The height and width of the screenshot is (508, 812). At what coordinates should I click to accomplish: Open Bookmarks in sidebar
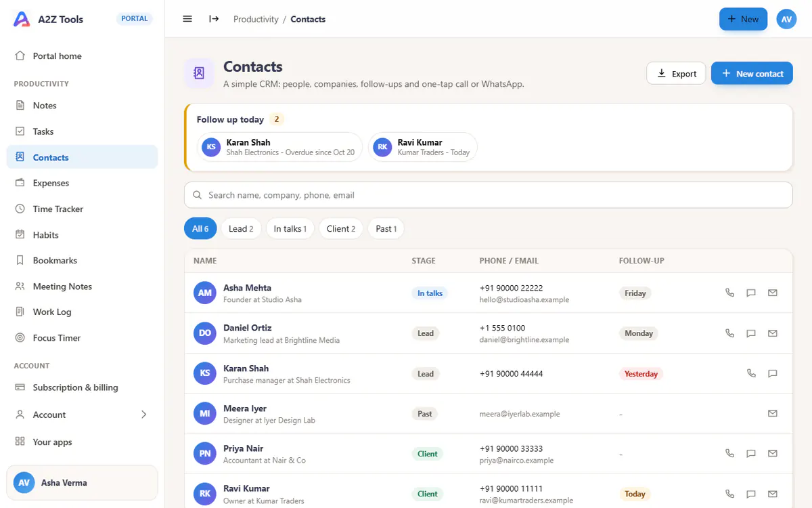82,260
